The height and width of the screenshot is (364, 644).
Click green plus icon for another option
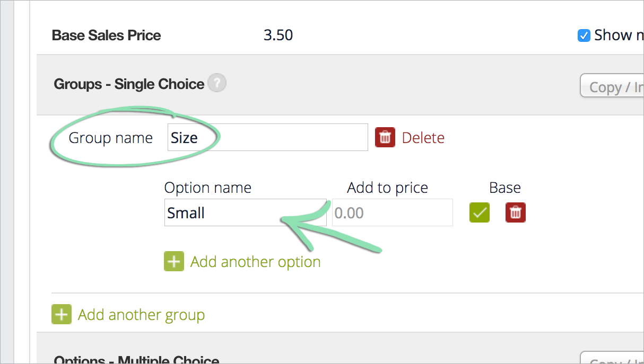pos(174,262)
